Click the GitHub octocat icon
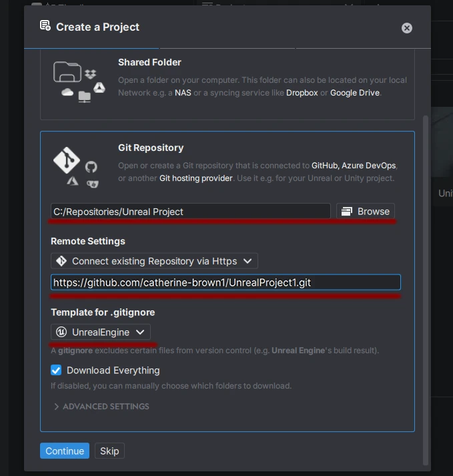Screen dimensions: 453x476 point(91,167)
